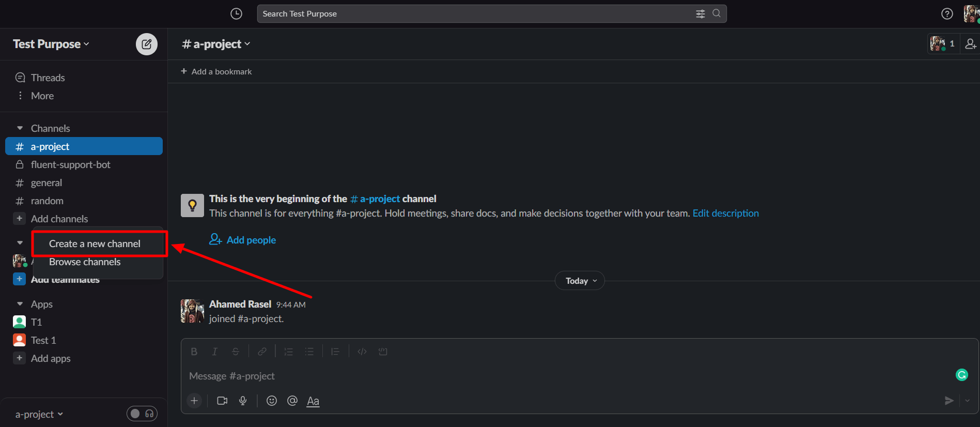
Task: Collapse the Channels section
Action: (20, 128)
